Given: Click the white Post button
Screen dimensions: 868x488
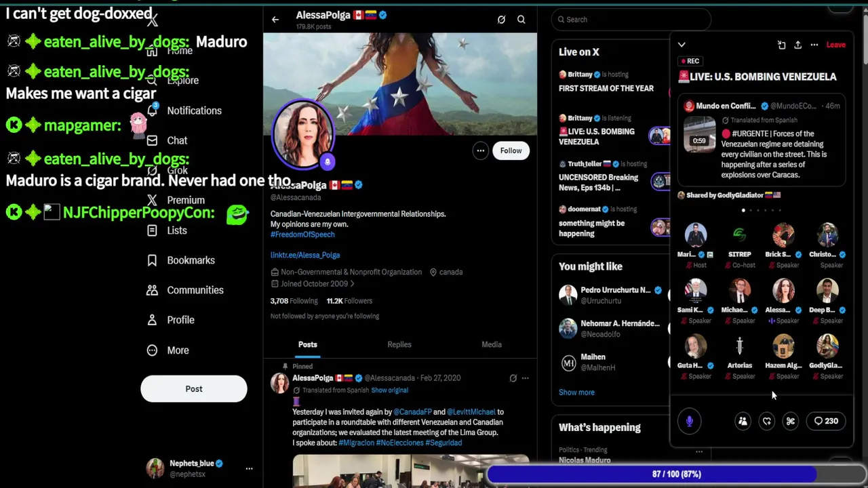Looking at the screenshot, I should tap(194, 389).
